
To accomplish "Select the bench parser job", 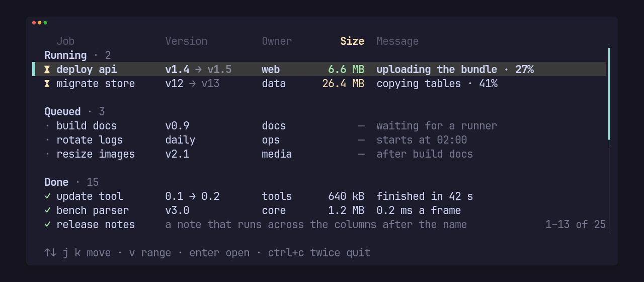I will pyautogui.click(x=320, y=210).
